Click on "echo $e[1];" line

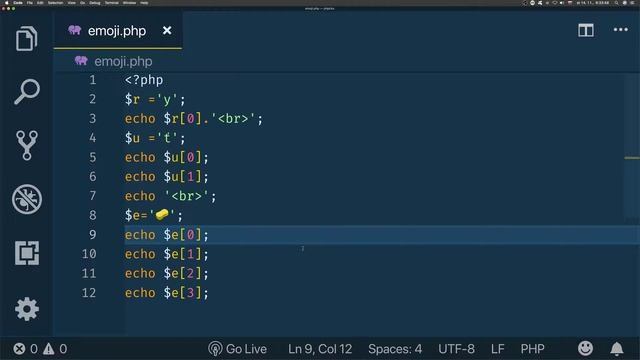click(x=167, y=254)
